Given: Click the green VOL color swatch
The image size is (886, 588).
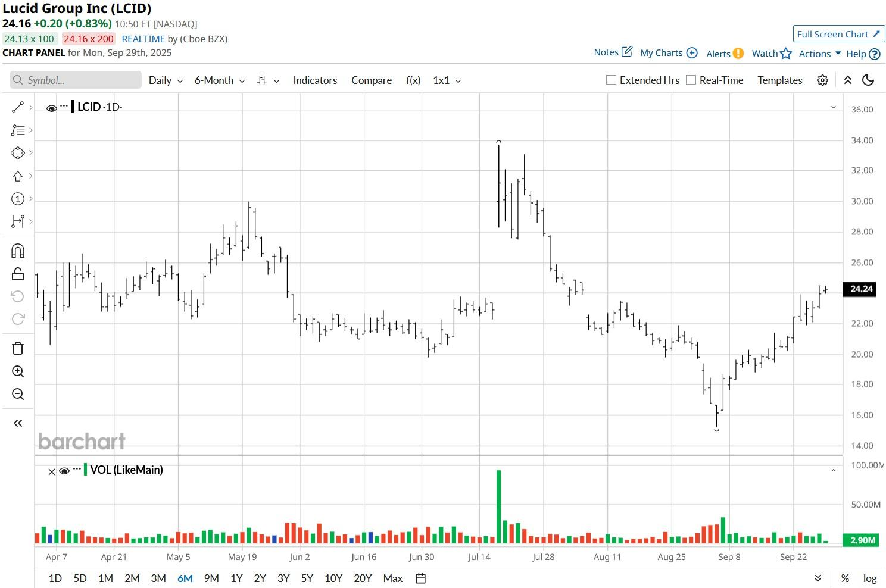Looking at the screenshot, I should coord(86,470).
